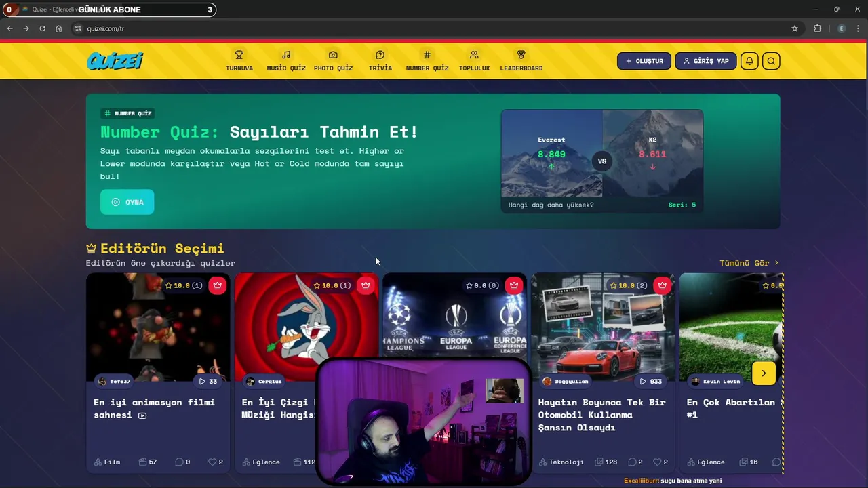Open Hayatın Boyunca Tek Bir Otomobil title
Viewport: 868px width, 488px height.
click(601, 415)
